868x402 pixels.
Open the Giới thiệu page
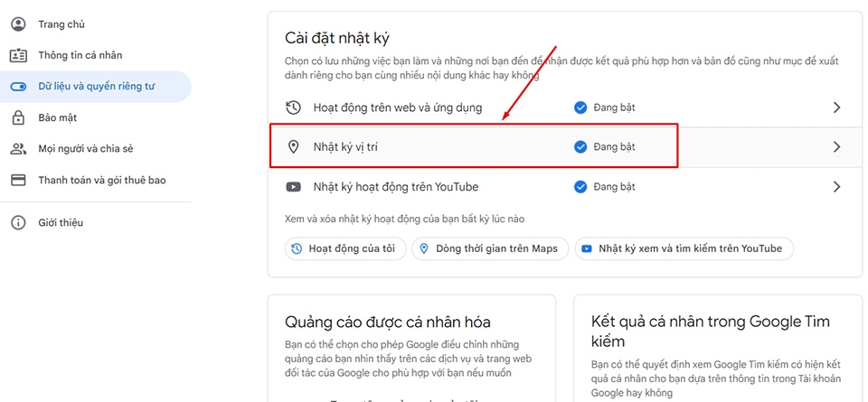(95, 223)
